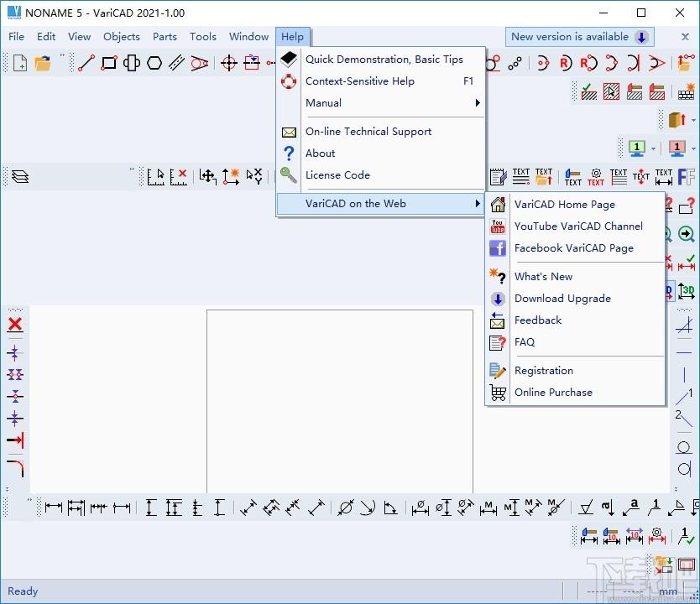700x604 pixels.
Task: Click the hatch pattern checkmark icon
Action: tap(589, 91)
